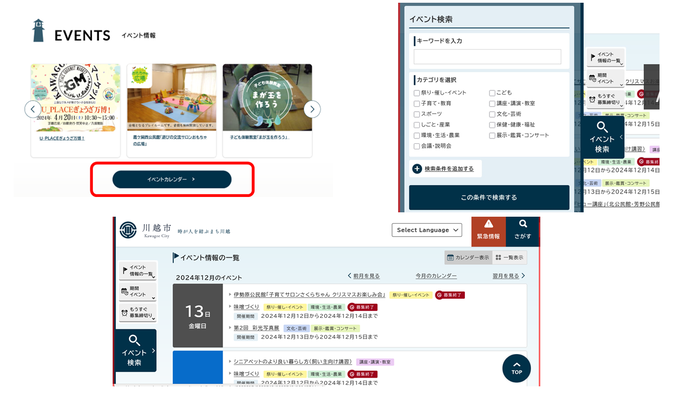The height and width of the screenshot is (394, 700).
Task: Focus the キーワードを入力 text field
Action: click(487, 57)
